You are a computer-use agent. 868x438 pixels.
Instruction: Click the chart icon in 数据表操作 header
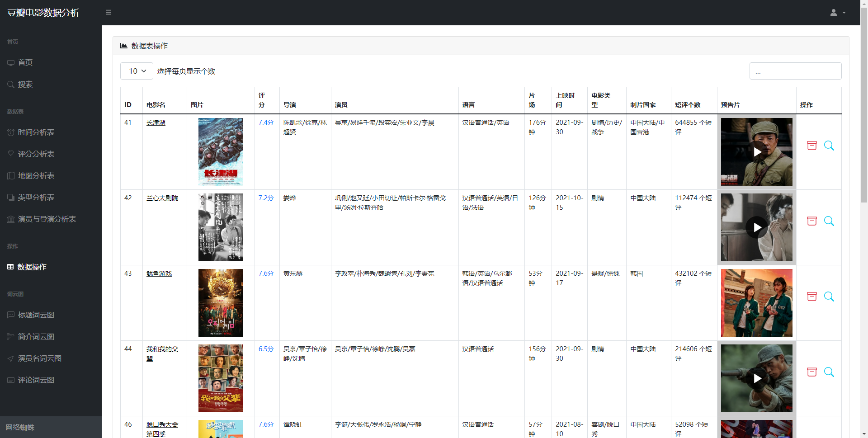pos(123,46)
